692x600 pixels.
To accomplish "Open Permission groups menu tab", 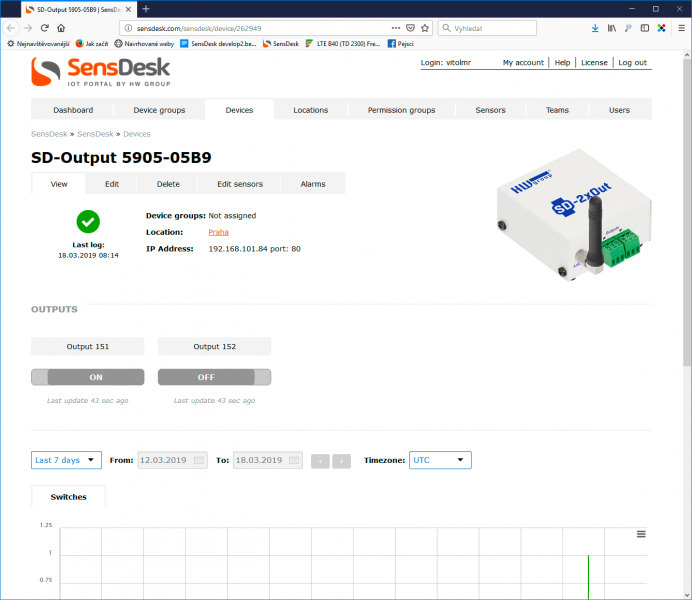I will point(402,110).
